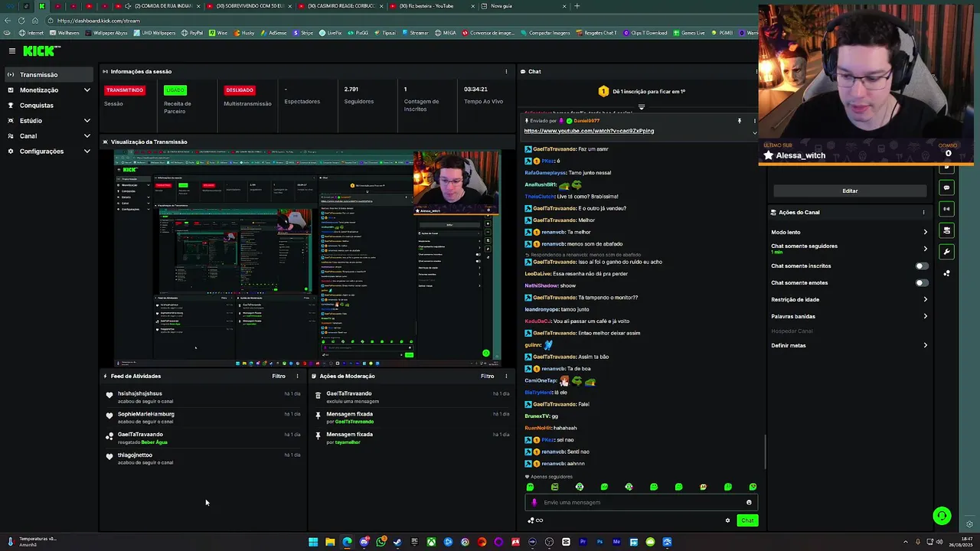Open Modo lento options
Screen dimensions: 980x551
pyautogui.click(x=850, y=232)
